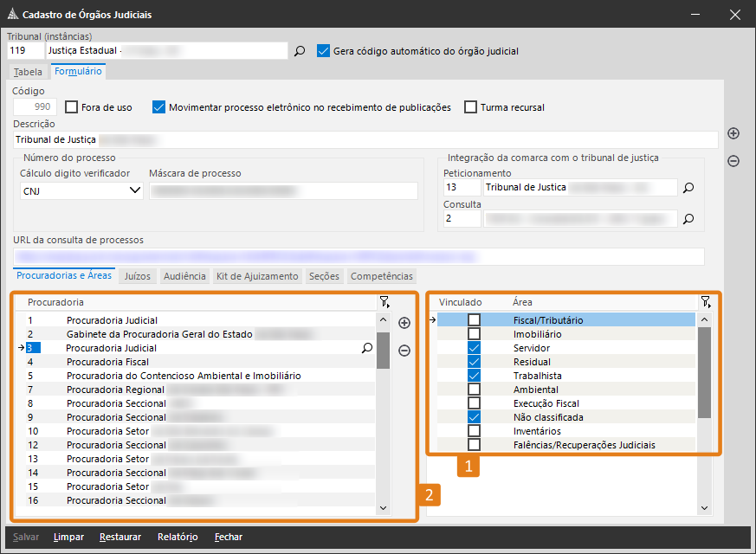Enable the Turma recursal checkbox
756x554 pixels.
click(x=471, y=107)
